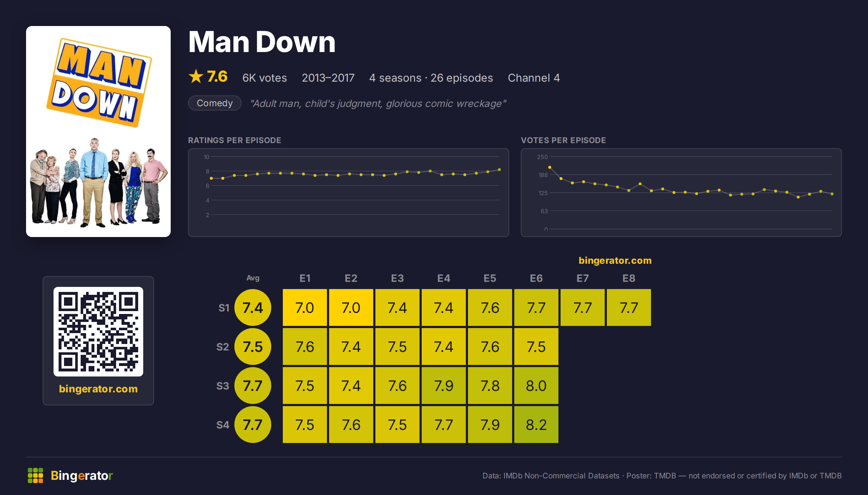Viewport: 868px width, 495px height.
Task: Select the S1 average 7.4 circle
Action: click(x=253, y=307)
